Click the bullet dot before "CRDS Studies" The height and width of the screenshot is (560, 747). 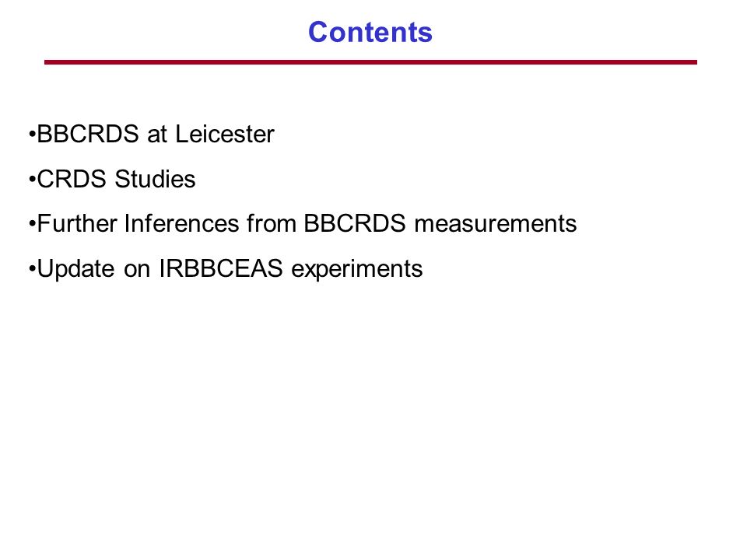click(x=33, y=180)
